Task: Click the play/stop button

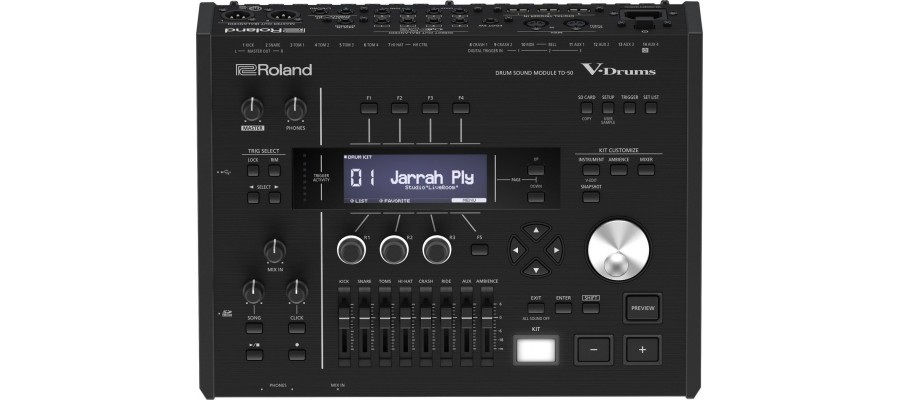Action: (x=254, y=355)
